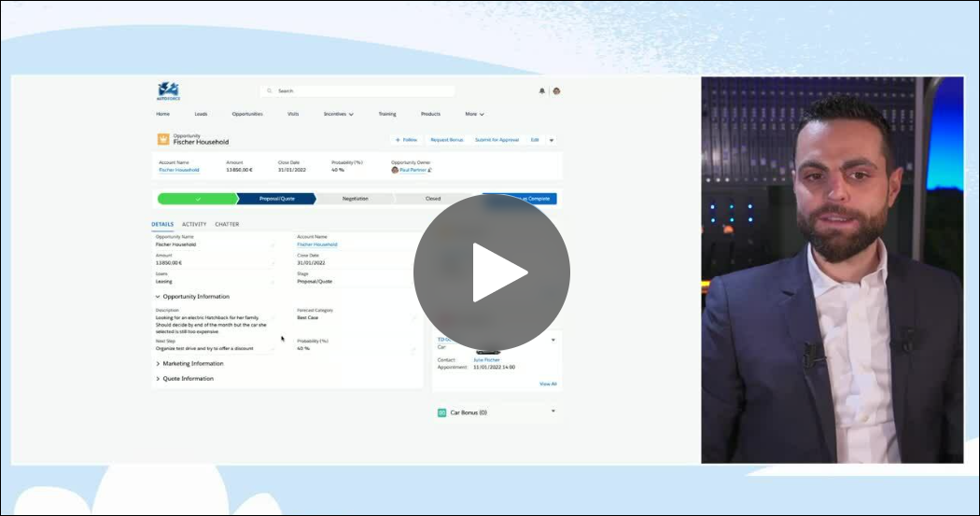Edit the Loans field pencil icon

pyautogui.click(x=273, y=282)
